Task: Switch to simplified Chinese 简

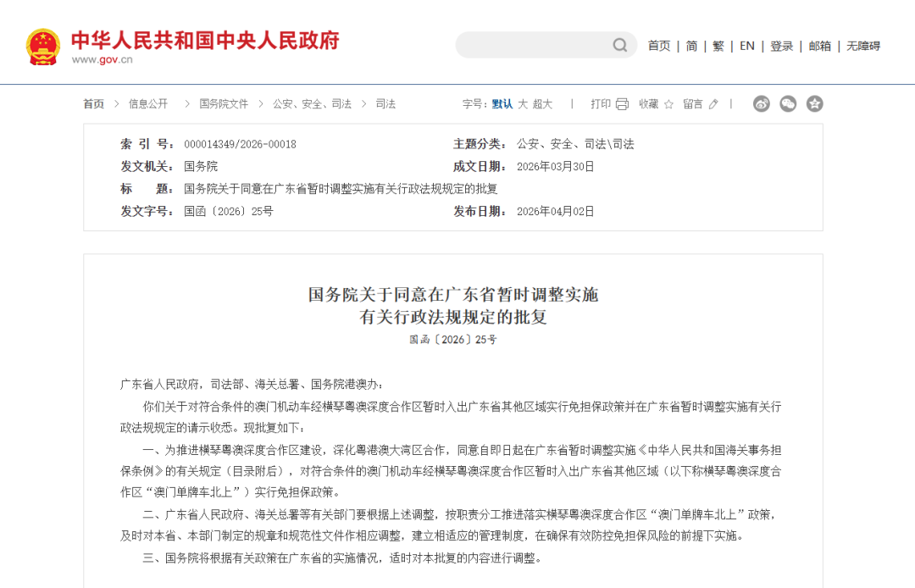Action: [x=691, y=46]
